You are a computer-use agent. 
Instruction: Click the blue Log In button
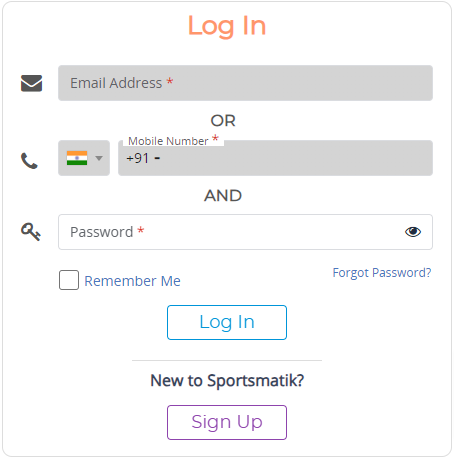click(227, 322)
